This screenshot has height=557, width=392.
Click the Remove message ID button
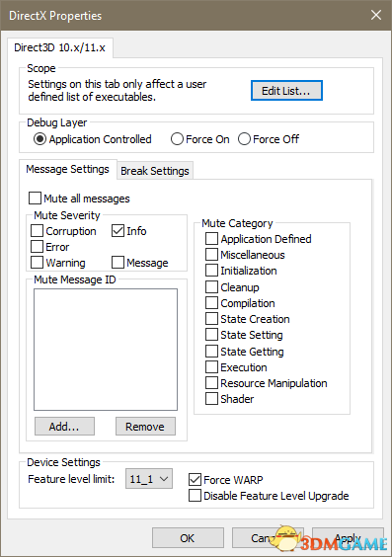click(145, 427)
